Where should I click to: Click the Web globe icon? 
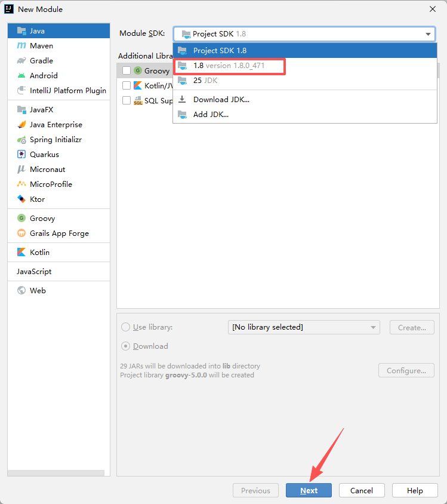(21, 290)
